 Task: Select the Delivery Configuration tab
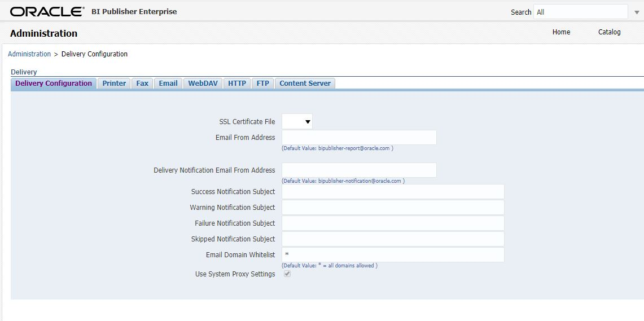(54, 83)
